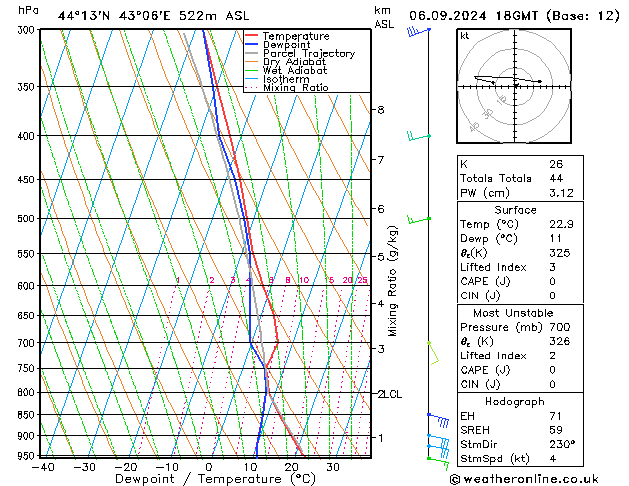Click the Most Unstable θe value 326
The width and height of the screenshot is (629, 486).
tap(560, 341)
